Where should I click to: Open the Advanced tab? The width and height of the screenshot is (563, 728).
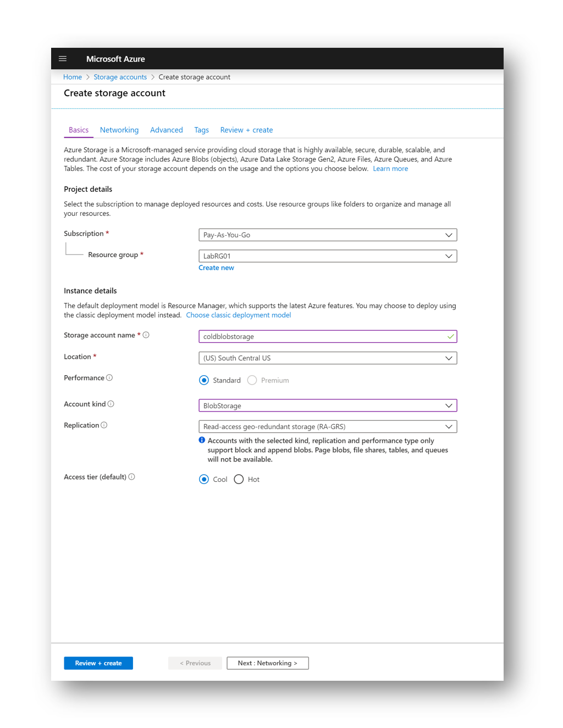click(x=167, y=130)
